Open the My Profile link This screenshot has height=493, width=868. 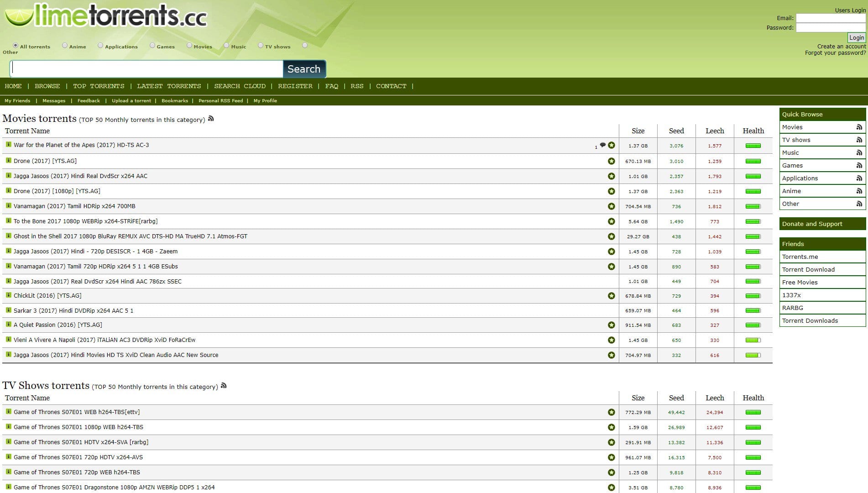pos(265,101)
